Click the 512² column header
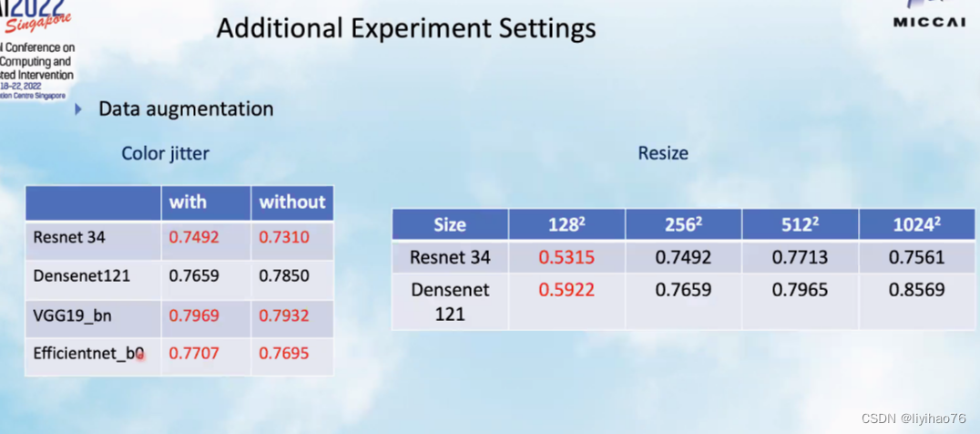This screenshot has height=434, width=980. tap(801, 224)
